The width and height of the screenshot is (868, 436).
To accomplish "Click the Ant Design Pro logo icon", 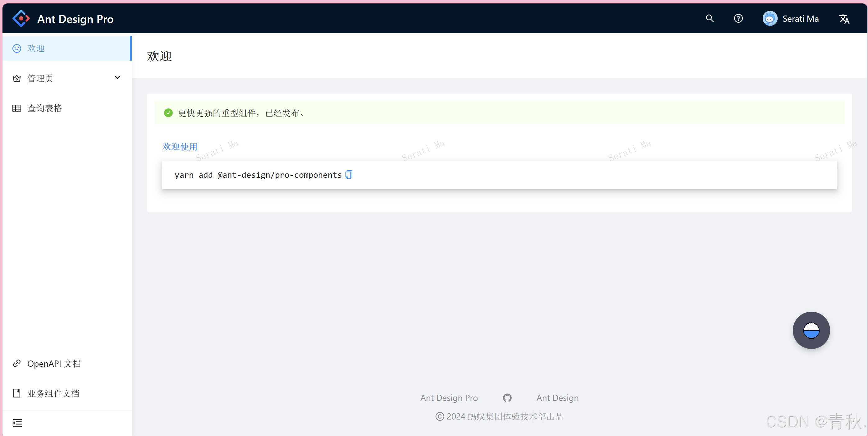I will point(21,19).
